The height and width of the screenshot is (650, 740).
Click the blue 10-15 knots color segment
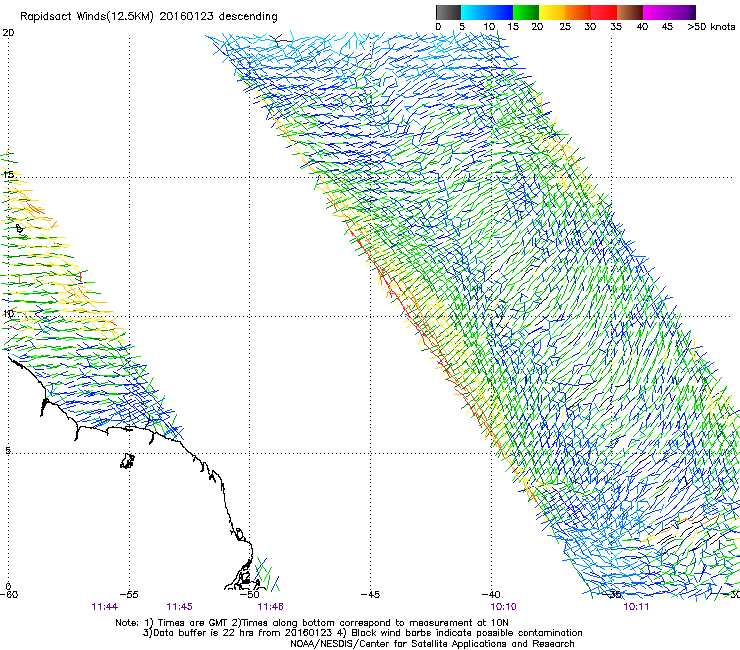click(x=500, y=12)
